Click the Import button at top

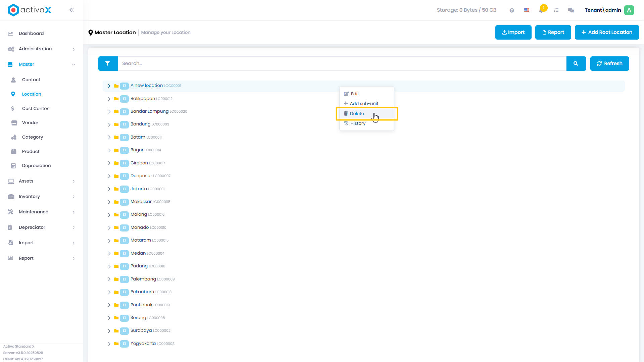pyautogui.click(x=513, y=33)
